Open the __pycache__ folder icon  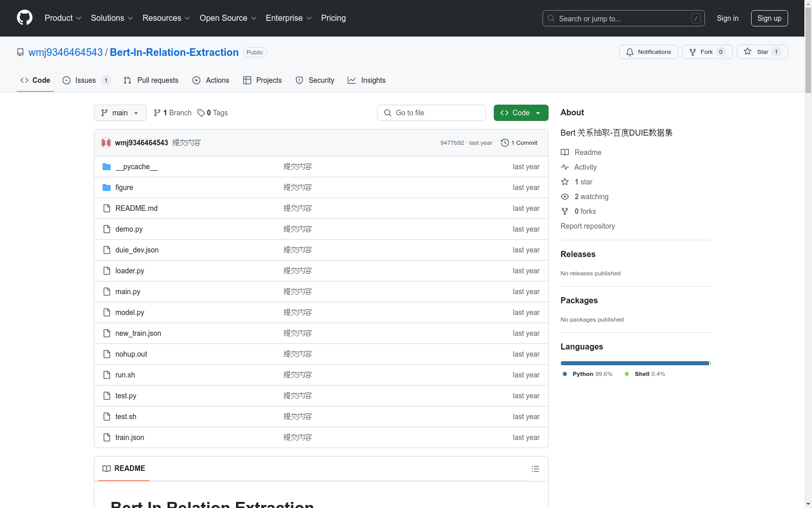[107, 167]
